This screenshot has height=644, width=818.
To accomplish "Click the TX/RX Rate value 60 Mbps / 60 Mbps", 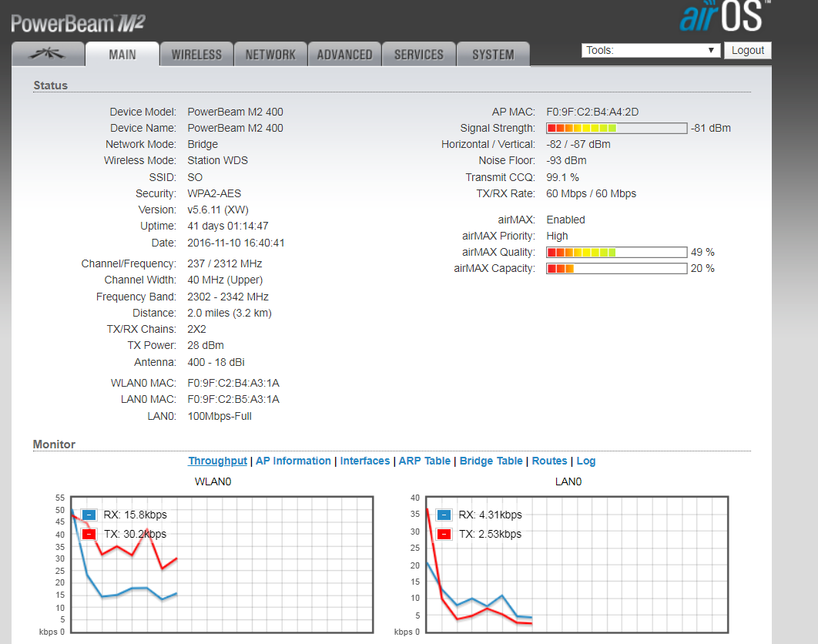I will pyautogui.click(x=591, y=193).
